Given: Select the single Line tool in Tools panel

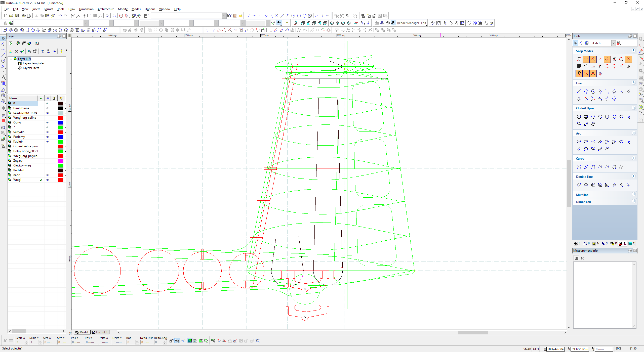Looking at the screenshot, I should (x=579, y=92).
